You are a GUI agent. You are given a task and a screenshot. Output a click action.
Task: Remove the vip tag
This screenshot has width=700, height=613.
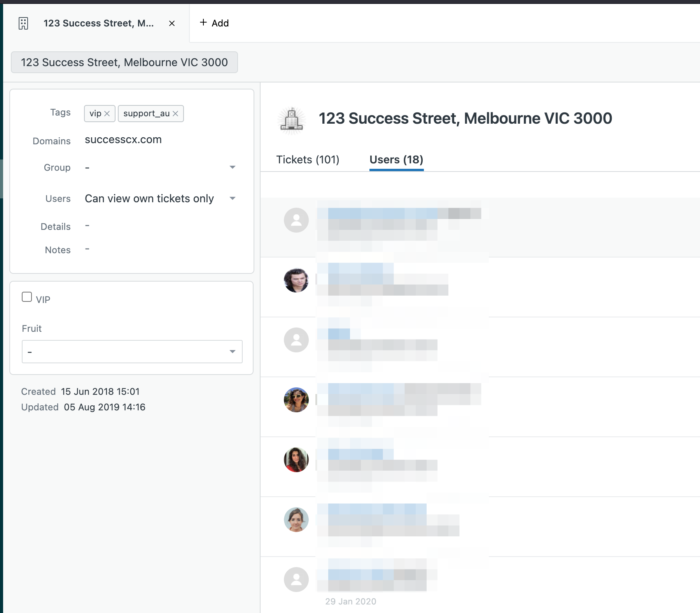click(x=107, y=114)
